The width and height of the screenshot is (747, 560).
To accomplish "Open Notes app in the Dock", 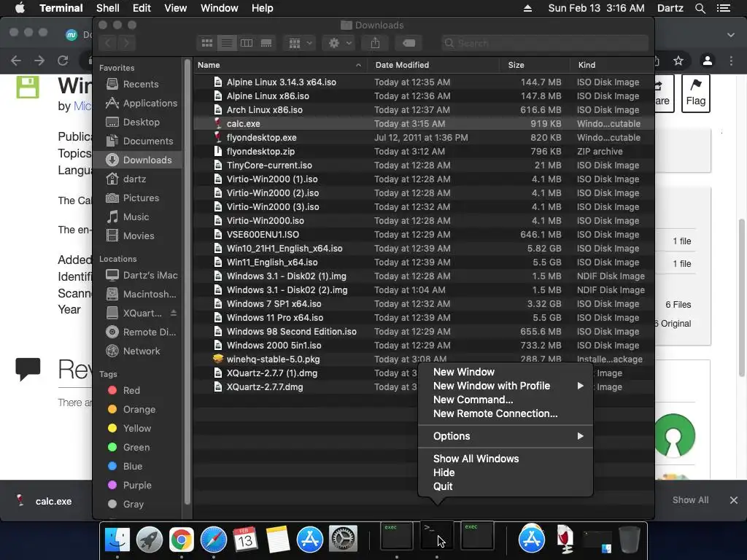I will (278, 540).
